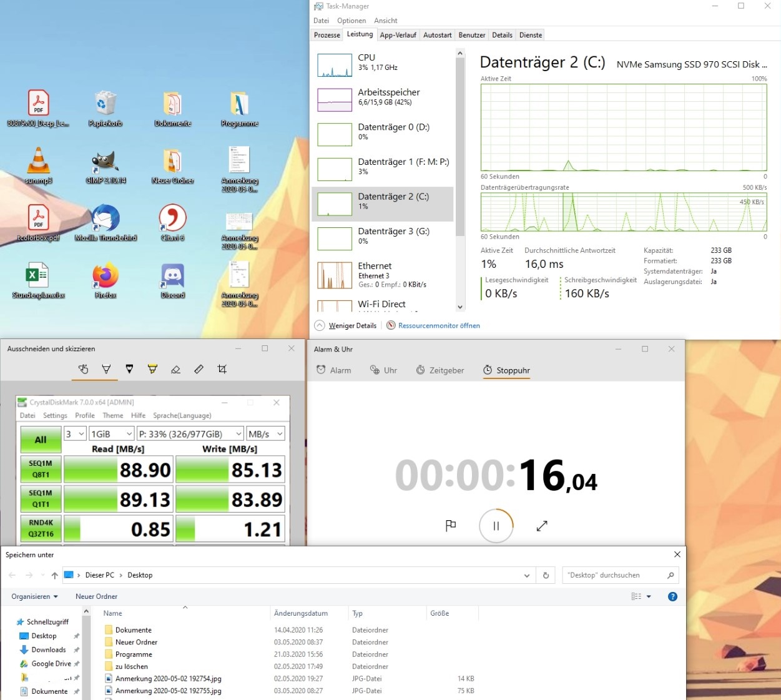Open the drive selection dropdown P: 33%
This screenshot has width=781, height=700.
(x=190, y=434)
